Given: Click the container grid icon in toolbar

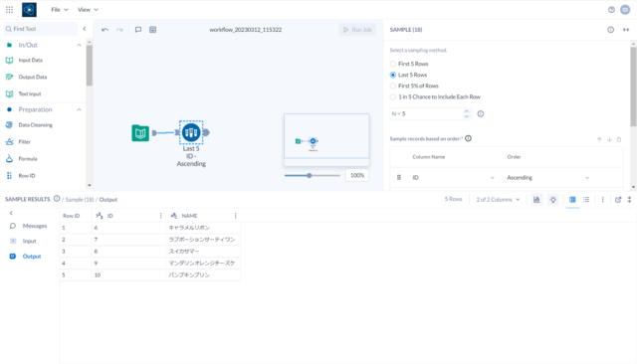Looking at the screenshot, I should [152, 30].
